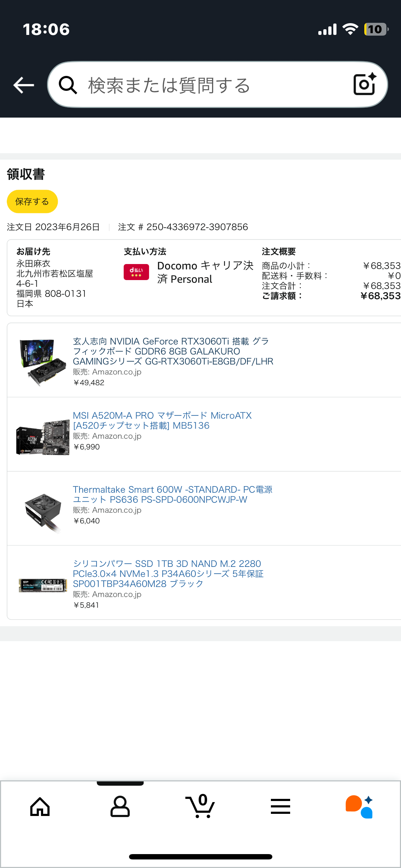Screen dimensions: 401x868
Task: Open the account profile tab icon
Action: [x=120, y=806]
